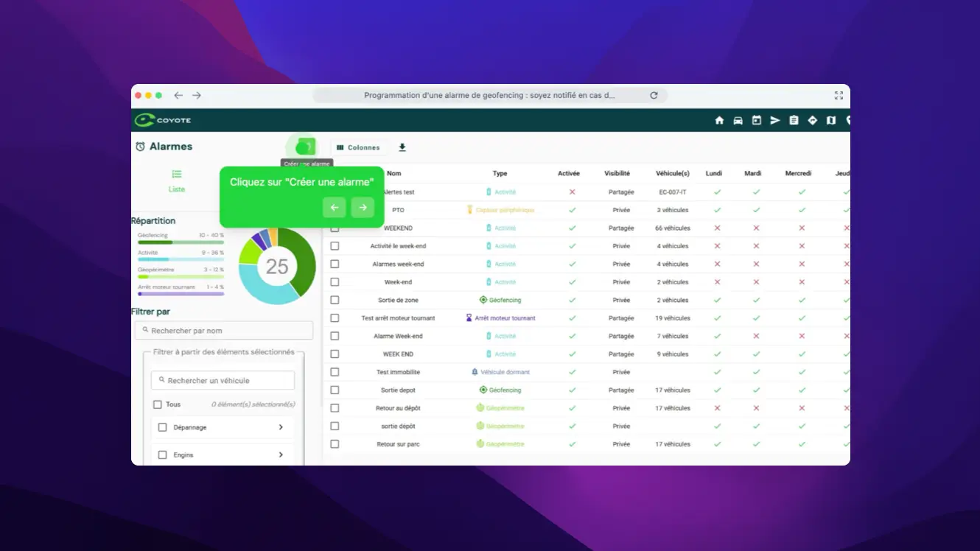Select the Sortie de zone row checkbox
This screenshot has height=551, width=980.
pos(335,300)
